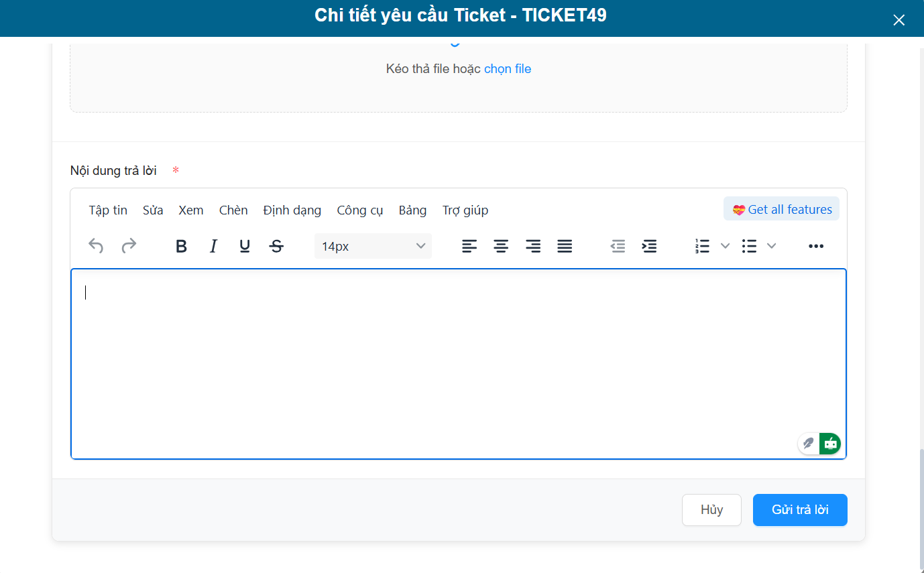Align text to the left
This screenshot has height=573, width=924.
[469, 246]
